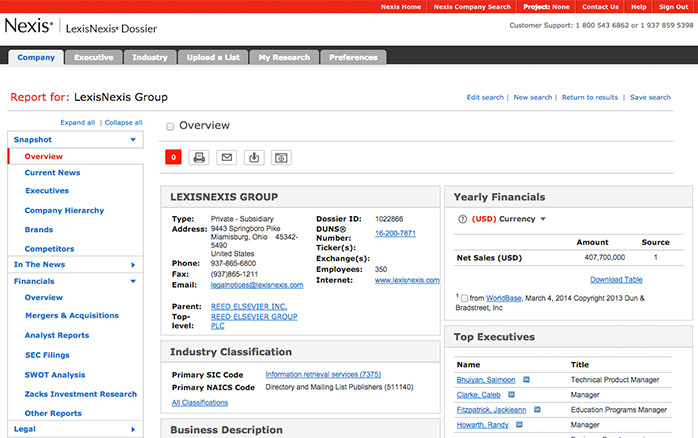This screenshot has height=438, width=698.
Task: Open Company Hierarchy in sidebar
Action: (x=64, y=210)
